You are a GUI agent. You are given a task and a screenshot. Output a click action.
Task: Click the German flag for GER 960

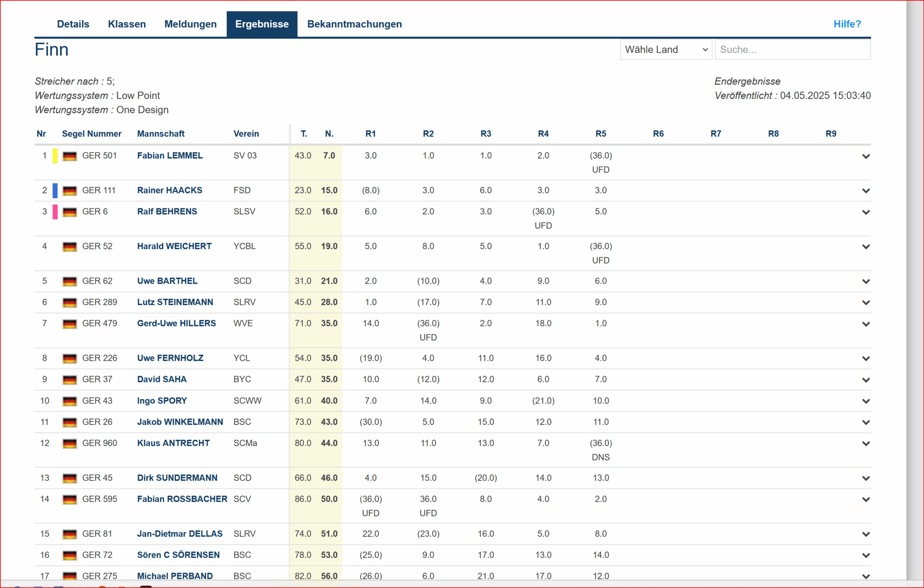[69, 444]
